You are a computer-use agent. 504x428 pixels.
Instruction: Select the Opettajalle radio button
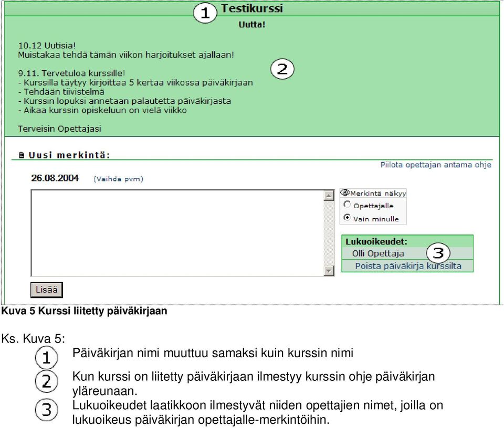(347, 204)
